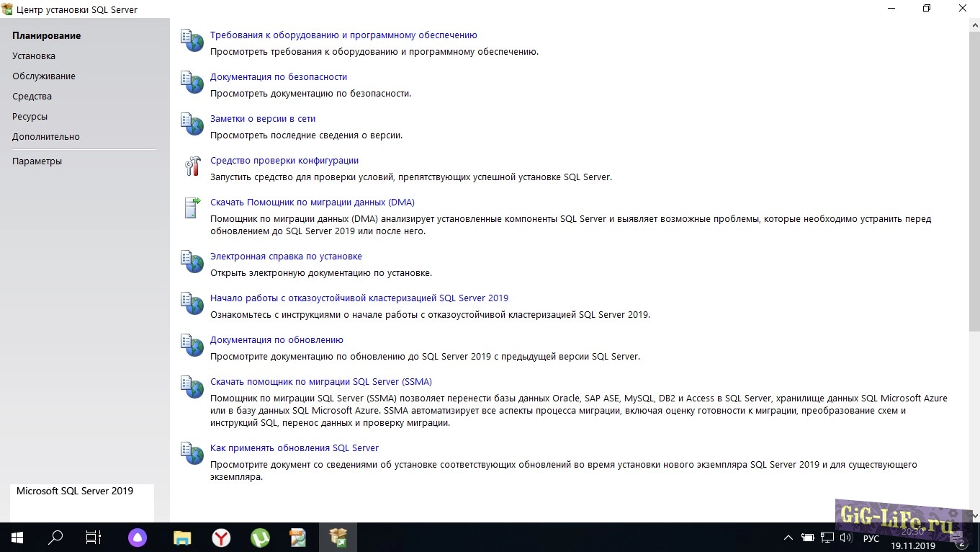The image size is (980, 552).
Task: Open the Заметки о версии в сети link
Action: coord(263,119)
